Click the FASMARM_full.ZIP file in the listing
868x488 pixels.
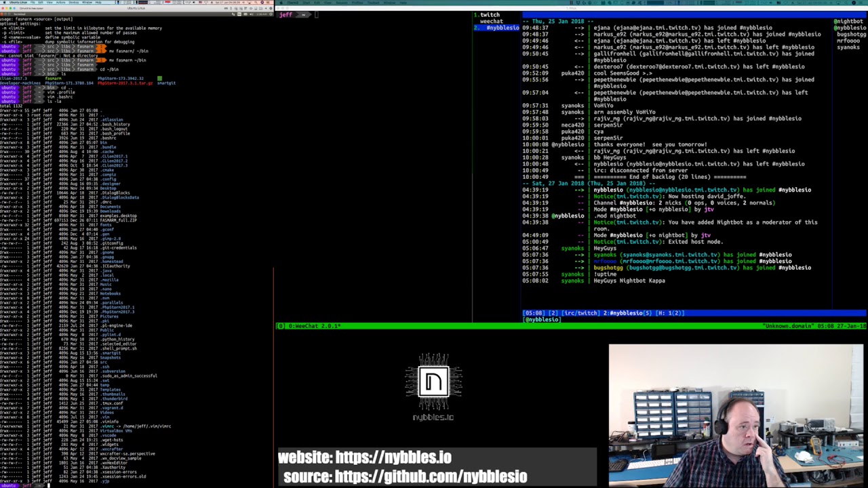[119, 220]
